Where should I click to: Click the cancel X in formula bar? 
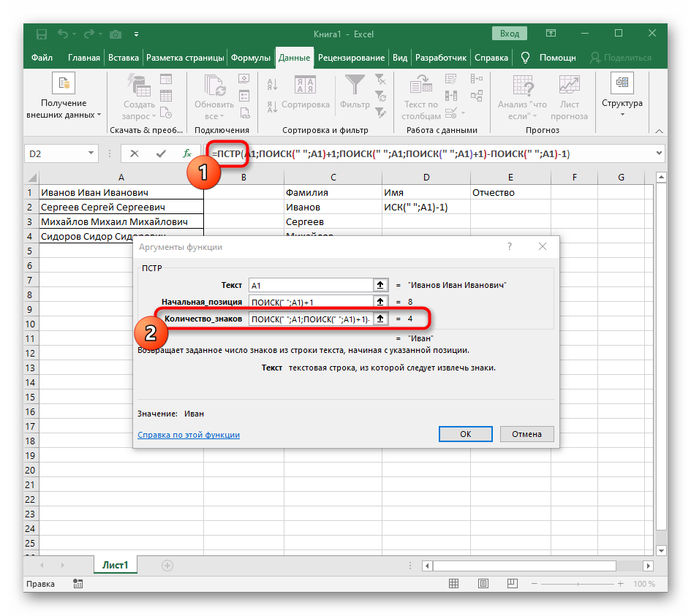[x=135, y=153]
